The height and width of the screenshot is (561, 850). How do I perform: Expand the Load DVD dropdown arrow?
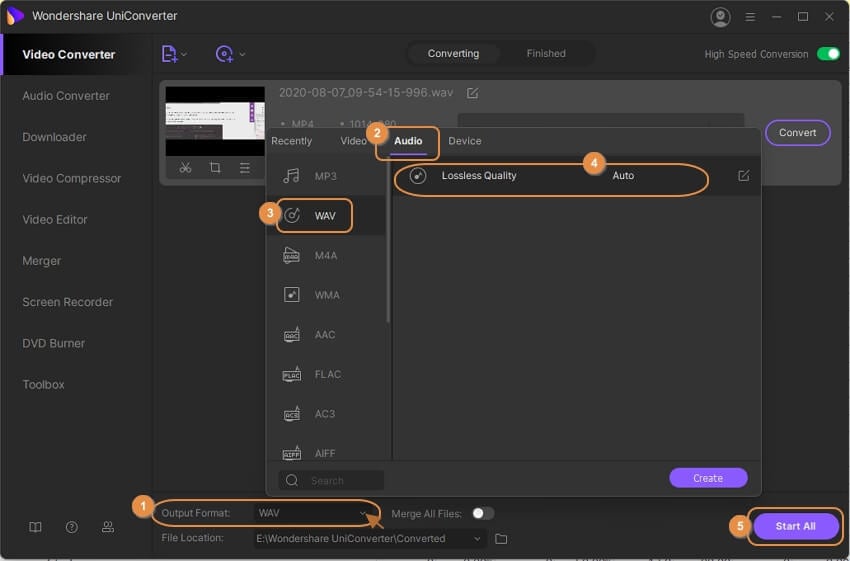coord(242,54)
